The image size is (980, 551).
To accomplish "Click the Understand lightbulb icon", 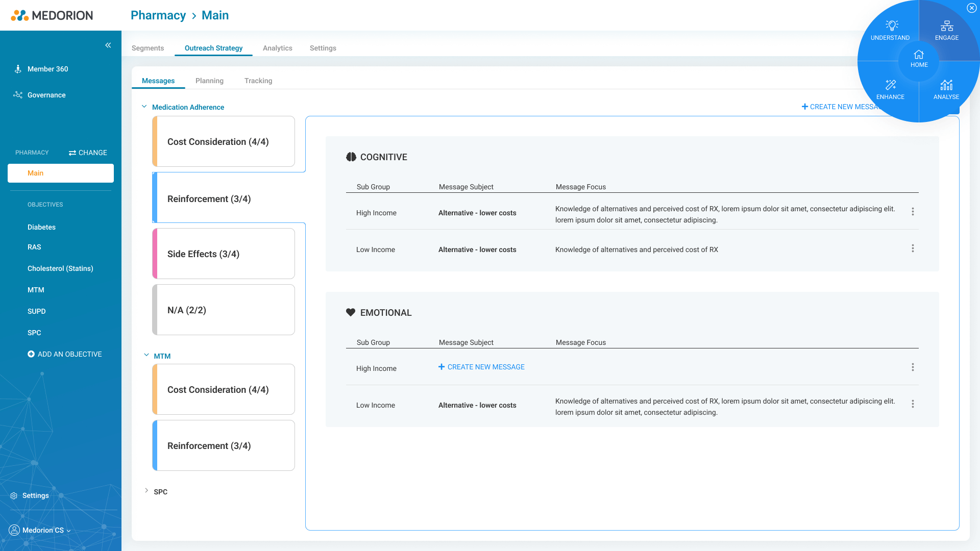I will [x=892, y=26].
